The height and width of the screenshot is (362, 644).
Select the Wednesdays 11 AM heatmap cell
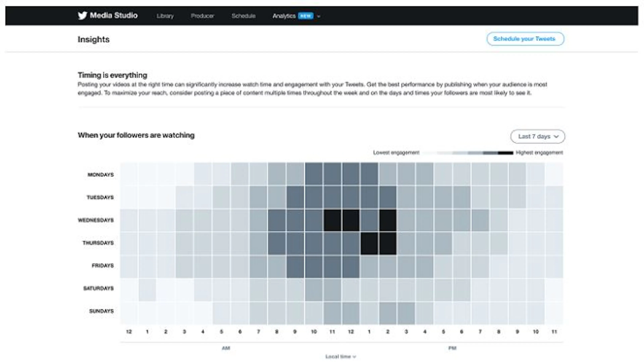[332, 220]
